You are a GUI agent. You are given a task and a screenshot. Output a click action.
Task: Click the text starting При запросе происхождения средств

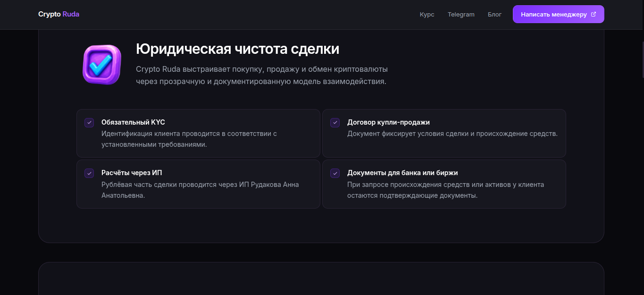pyautogui.click(x=445, y=190)
